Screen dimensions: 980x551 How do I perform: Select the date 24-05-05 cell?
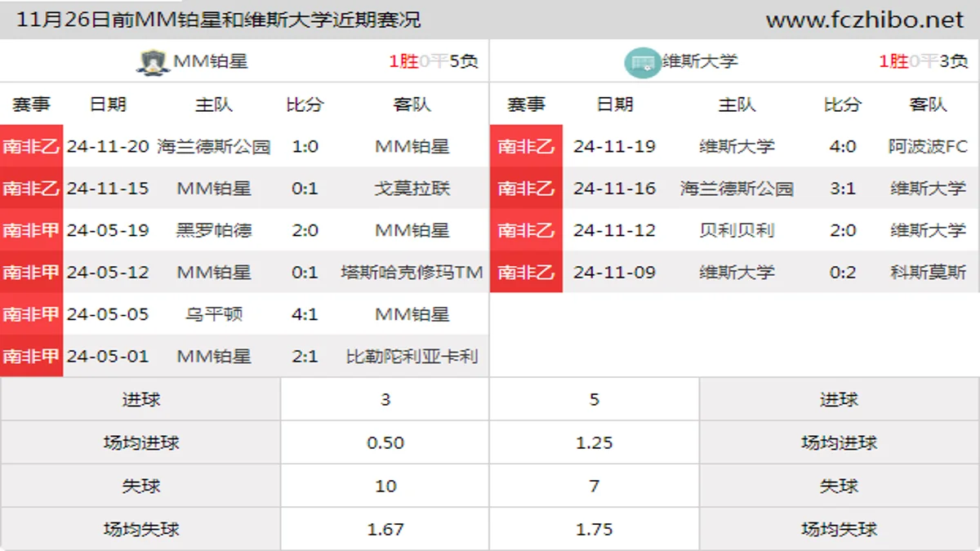(108, 314)
